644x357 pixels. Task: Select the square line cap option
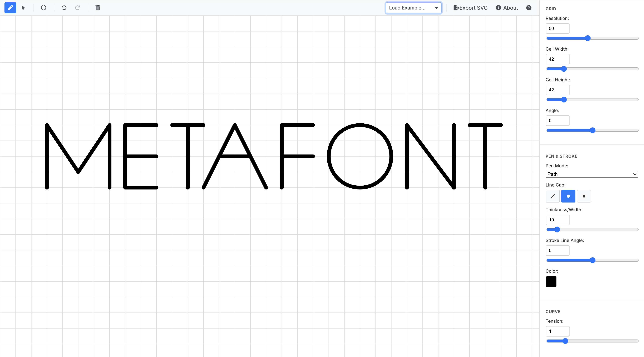584,196
